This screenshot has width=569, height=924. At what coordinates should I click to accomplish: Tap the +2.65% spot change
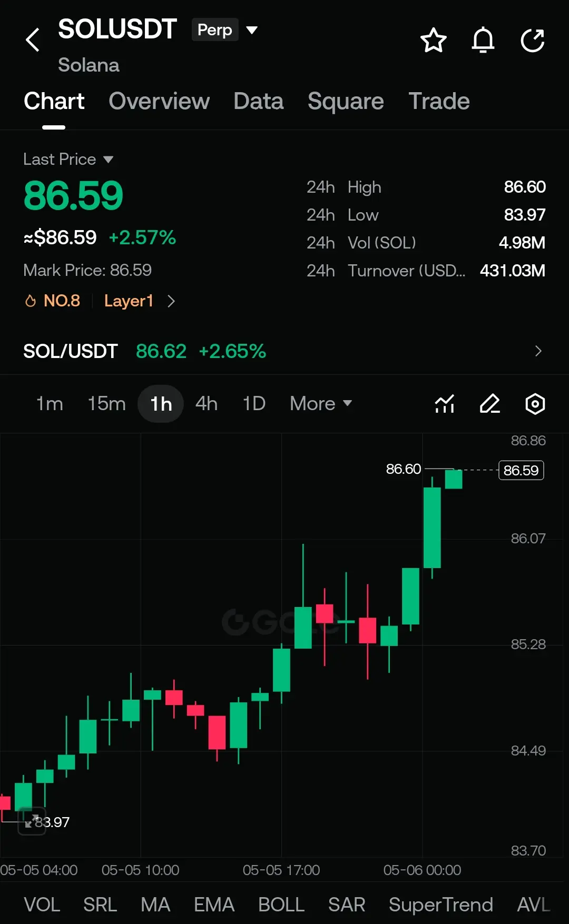(x=232, y=351)
